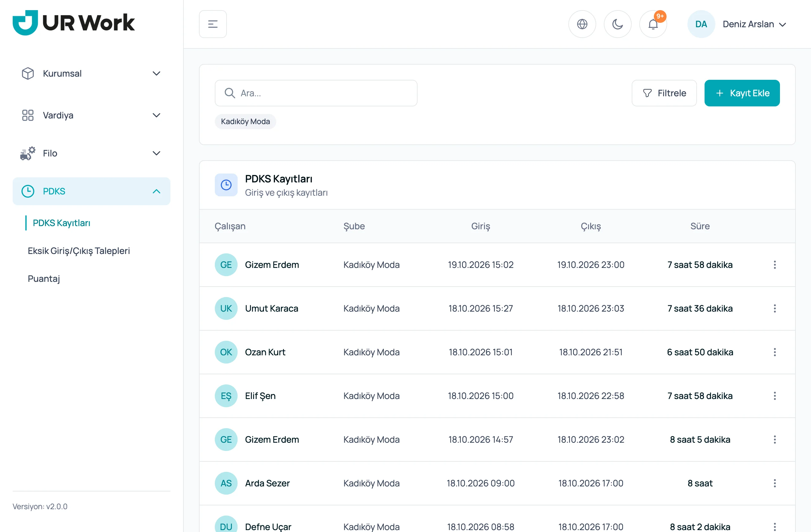Image resolution: width=811 pixels, height=532 pixels.
Task: Toggle the sidebar with the hamburger menu icon
Action: 213,24
